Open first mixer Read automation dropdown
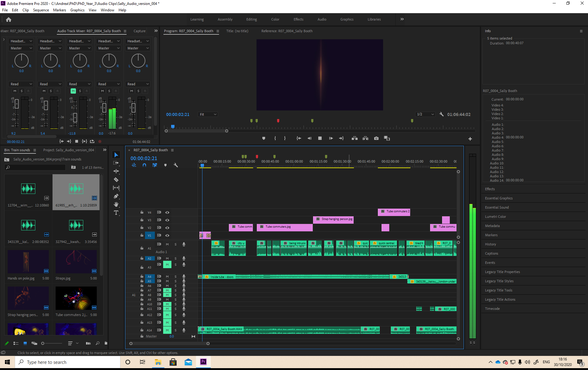The width and height of the screenshot is (588, 370). (21, 84)
